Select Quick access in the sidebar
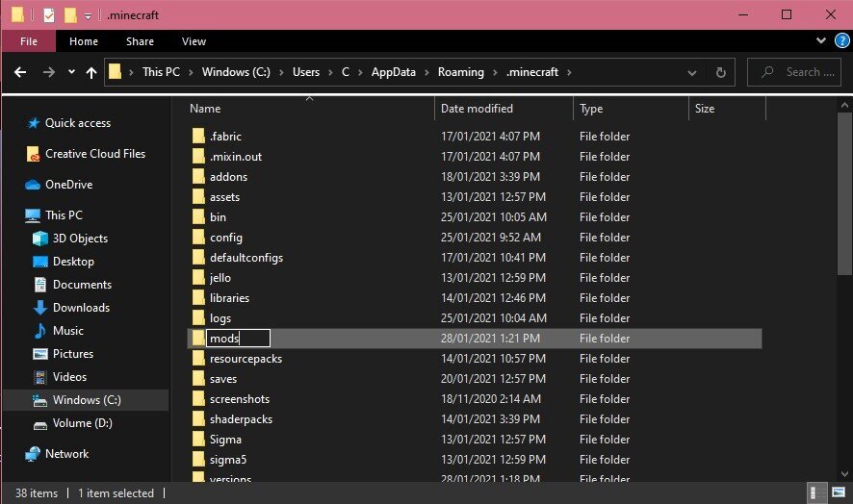Image resolution: width=853 pixels, height=504 pixels. (x=78, y=123)
